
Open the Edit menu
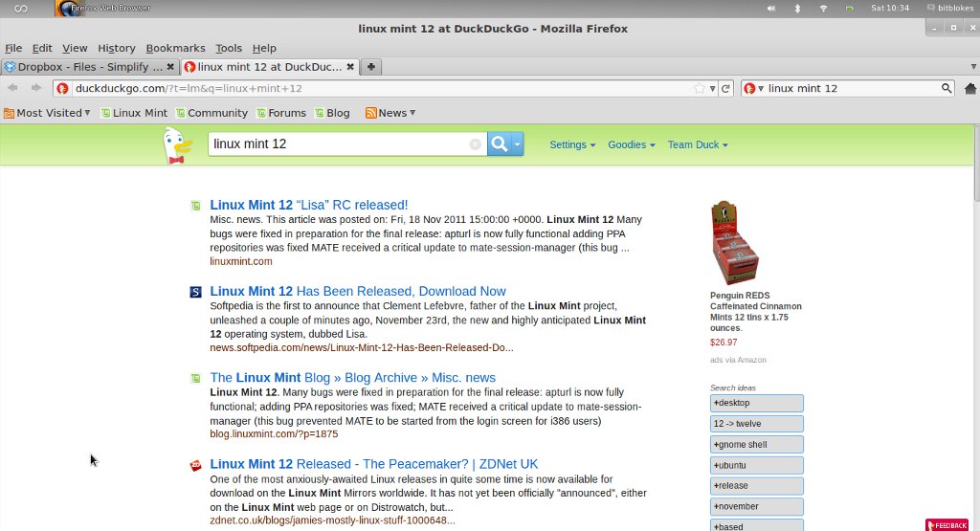[x=42, y=48]
